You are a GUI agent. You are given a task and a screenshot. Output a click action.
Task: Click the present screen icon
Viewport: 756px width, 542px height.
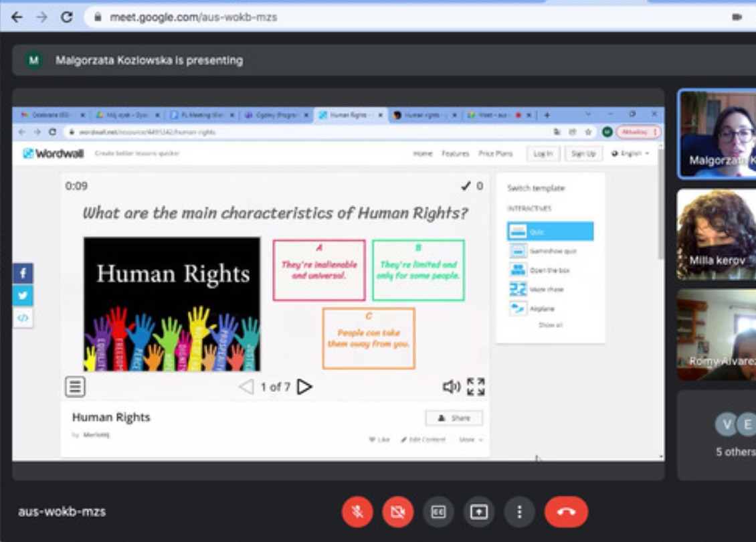pyautogui.click(x=479, y=512)
